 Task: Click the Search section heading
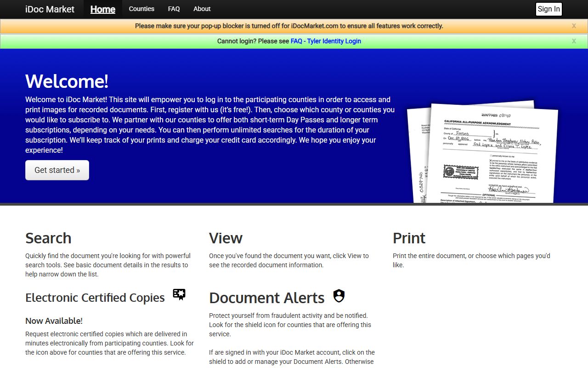[x=48, y=238]
